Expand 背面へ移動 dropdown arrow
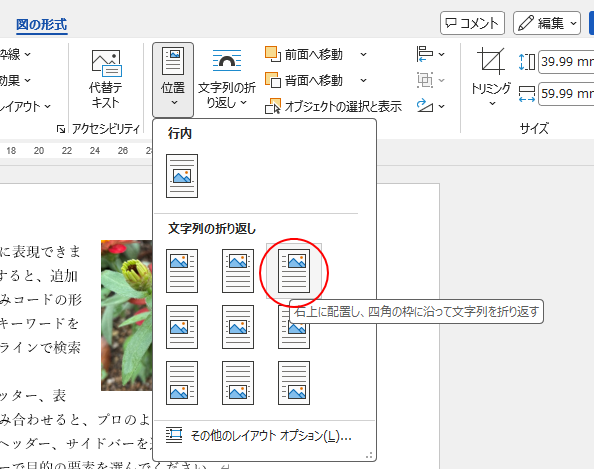The height and width of the screenshot is (469, 594). tap(363, 80)
